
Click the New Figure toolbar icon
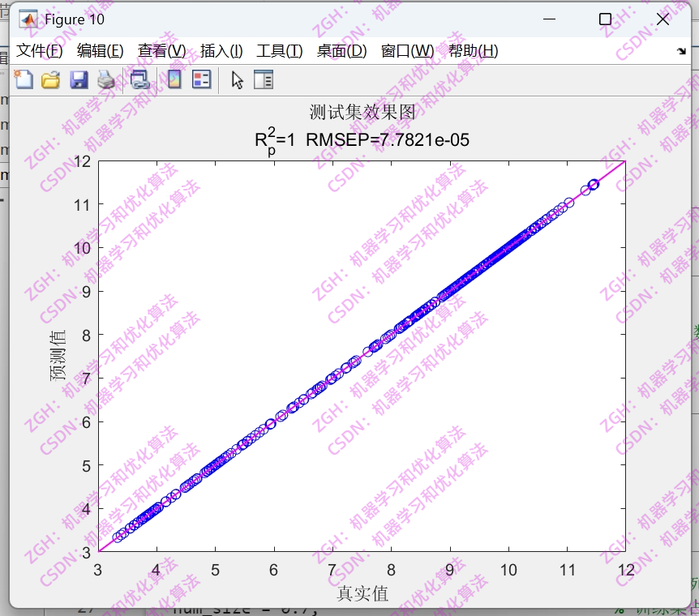pos(24,80)
